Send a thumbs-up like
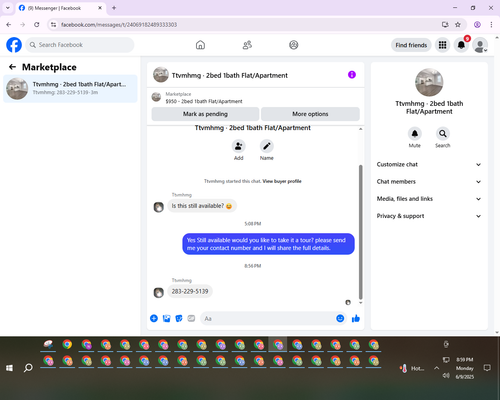The width and height of the screenshot is (500, 400). (356, 318)
